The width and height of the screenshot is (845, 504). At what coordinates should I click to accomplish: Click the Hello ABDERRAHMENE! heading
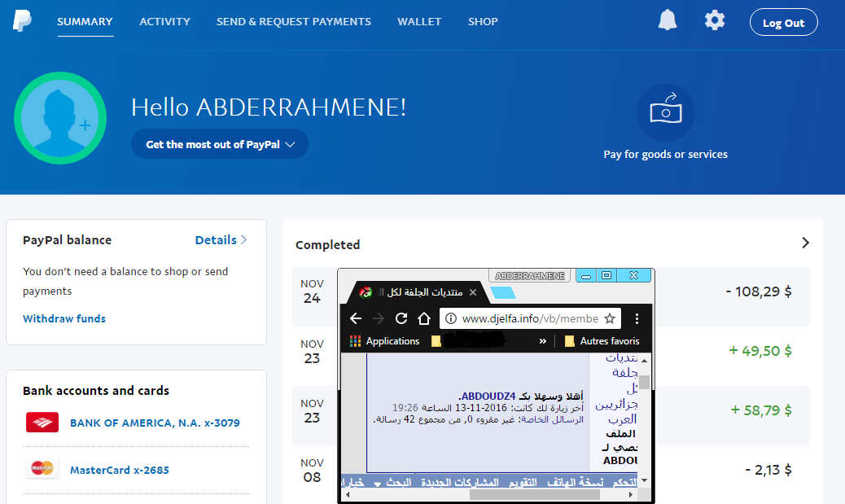tap(269, 107)
